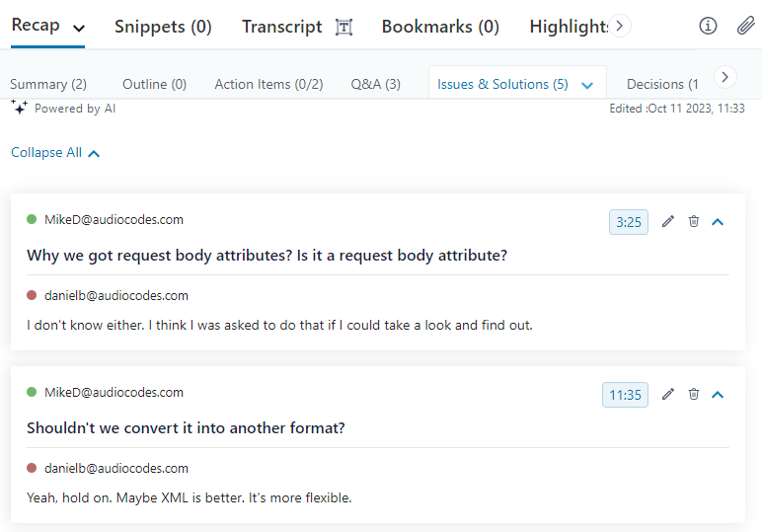The height and width of the screenshot is (532, 762).
Task: Edit the 11:35 issue with pencil icon
Action: pos(668,394)
